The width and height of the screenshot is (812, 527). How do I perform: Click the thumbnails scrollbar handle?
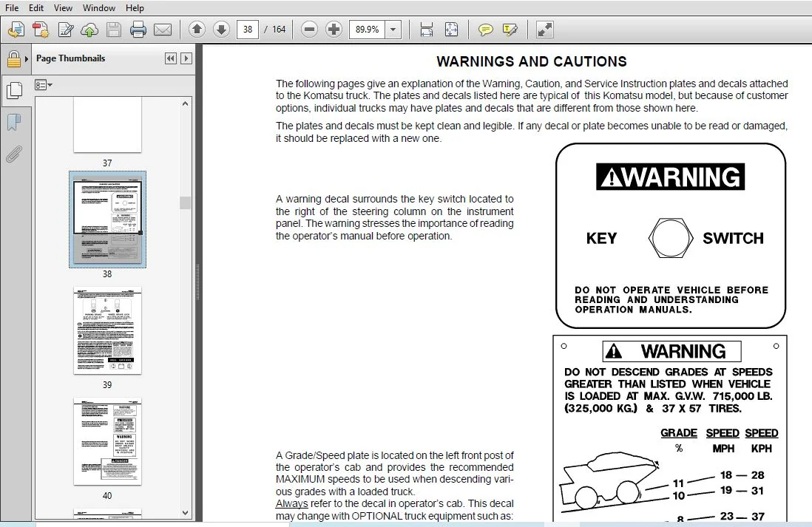pos(186,203)
